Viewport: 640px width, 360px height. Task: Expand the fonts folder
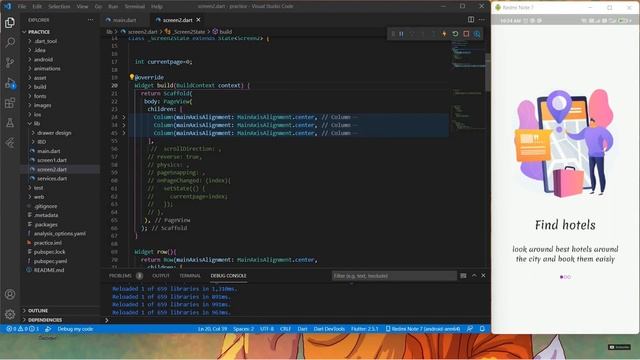click(40, 96)
